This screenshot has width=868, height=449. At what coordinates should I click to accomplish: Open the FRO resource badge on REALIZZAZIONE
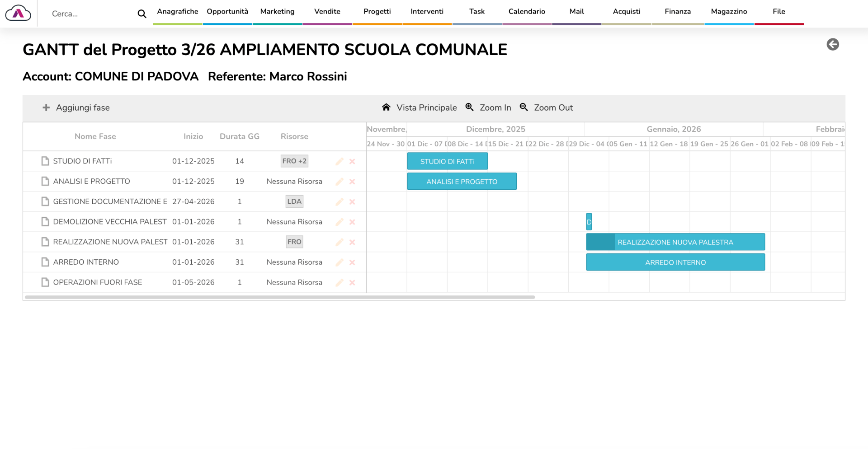coord(294,242)
